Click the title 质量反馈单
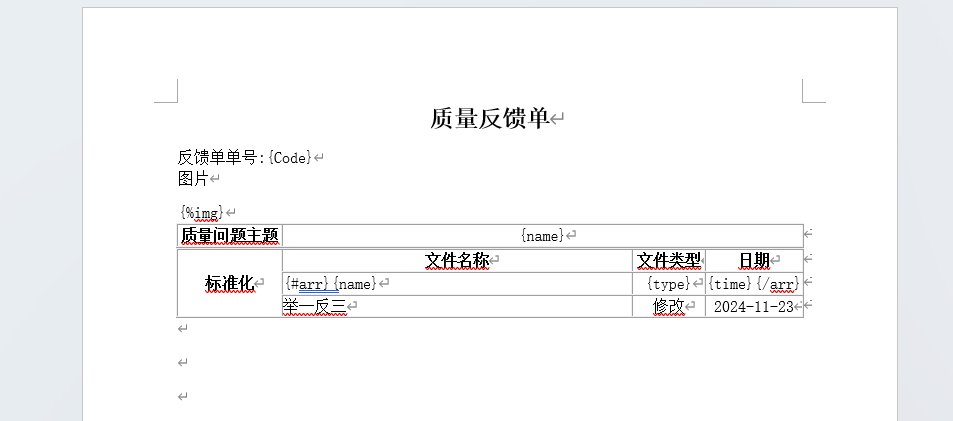This screenshot has height=421, width=953. [489, 118]
